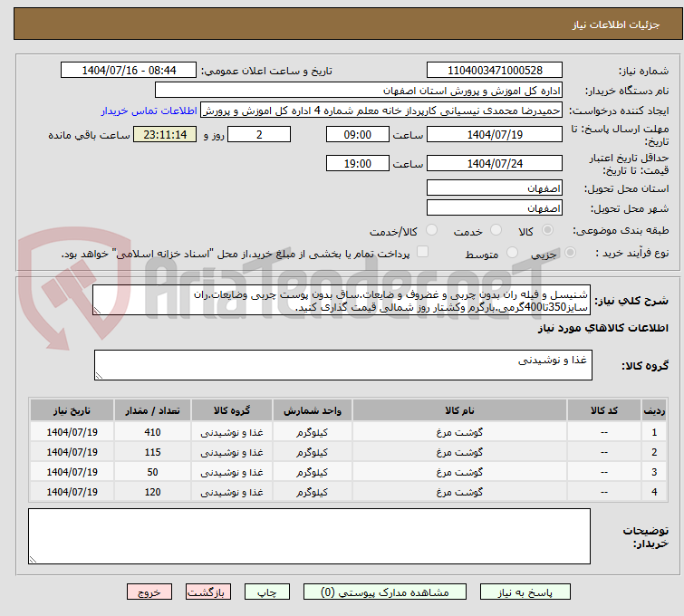Click the توضیحات خریدار text area

pos(309,539)
